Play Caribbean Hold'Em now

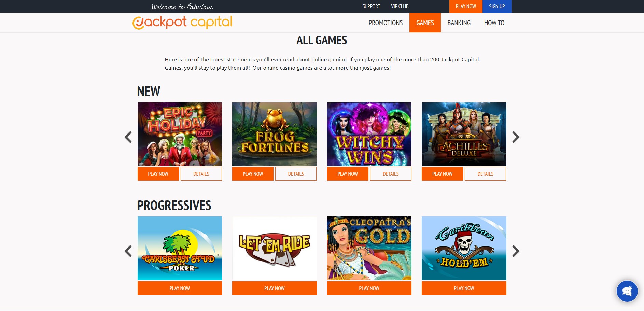tap(464, 288)
